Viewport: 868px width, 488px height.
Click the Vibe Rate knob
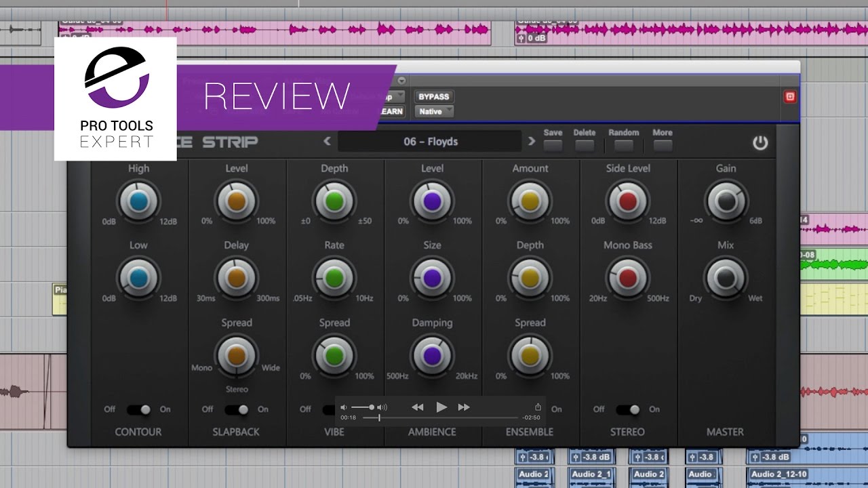[334, 278]
